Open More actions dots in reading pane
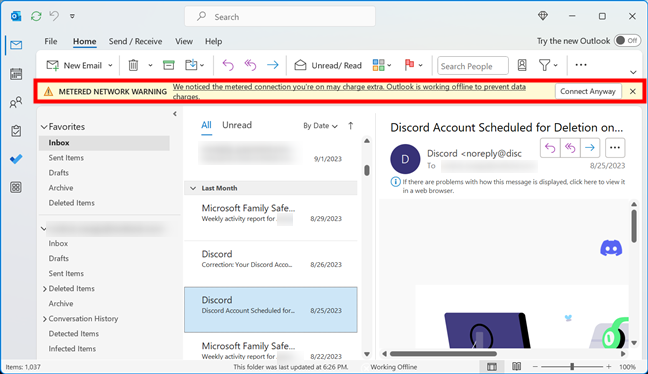 coord(615,148)
